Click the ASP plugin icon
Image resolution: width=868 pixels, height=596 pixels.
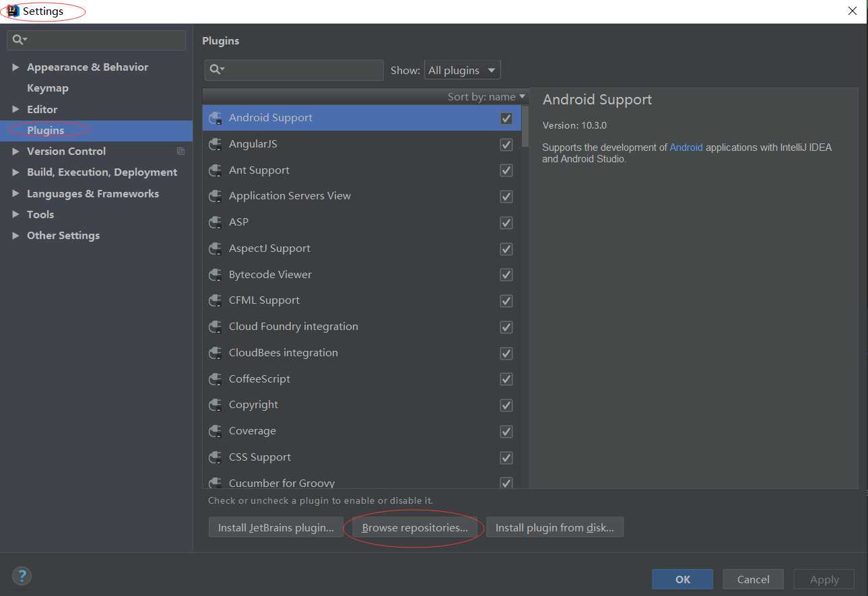pos(215,222)
